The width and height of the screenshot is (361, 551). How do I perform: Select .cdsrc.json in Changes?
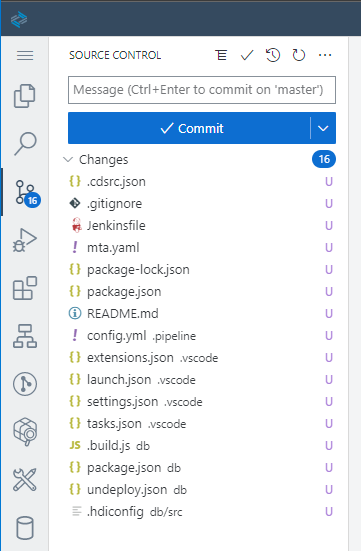tap(199, 182)
